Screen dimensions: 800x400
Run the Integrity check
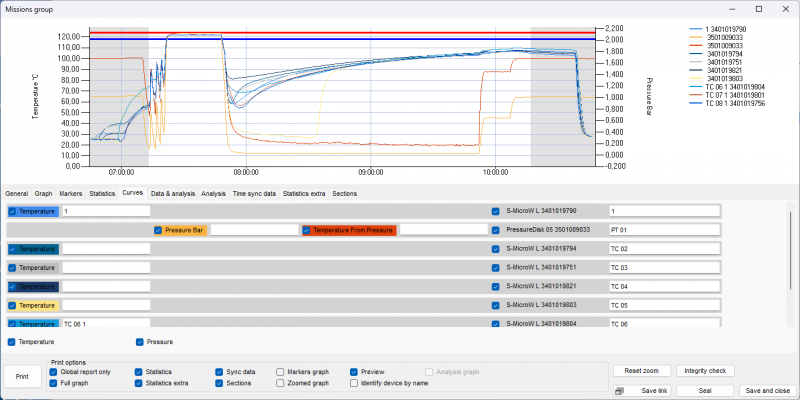(706, 371)
